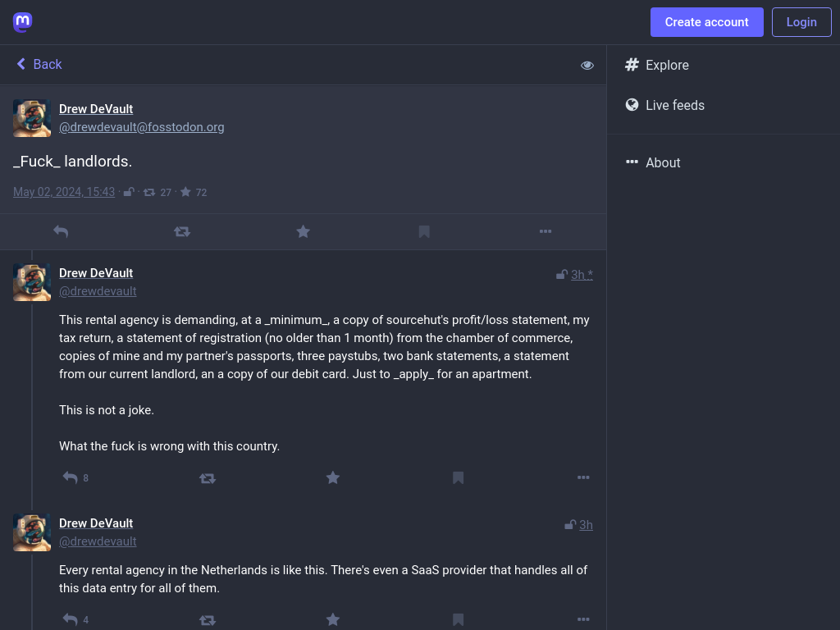Click the Mastodon logo icon
840x630 pixels.
click(22, 22)
